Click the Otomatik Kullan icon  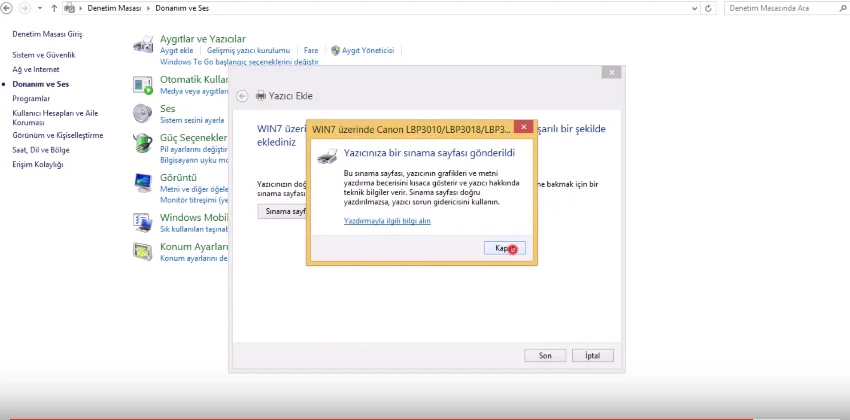(x=143, y=85)
